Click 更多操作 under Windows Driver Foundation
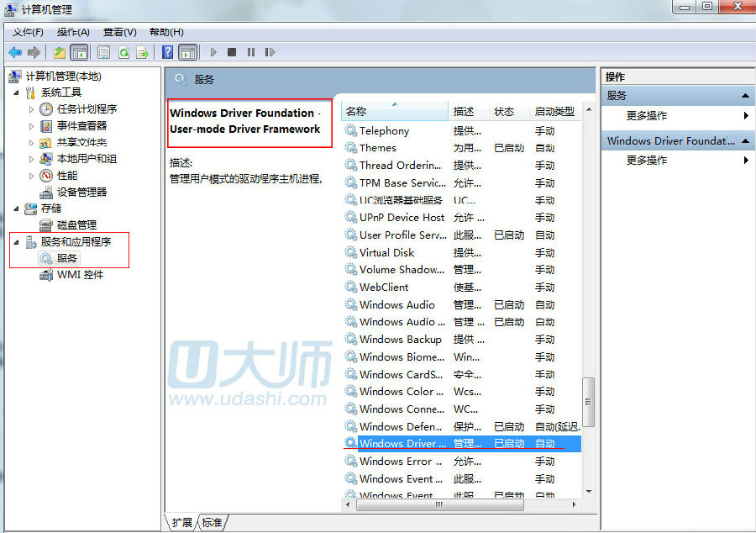The height and width of the screenshot is (533, 756). [647, 160]
